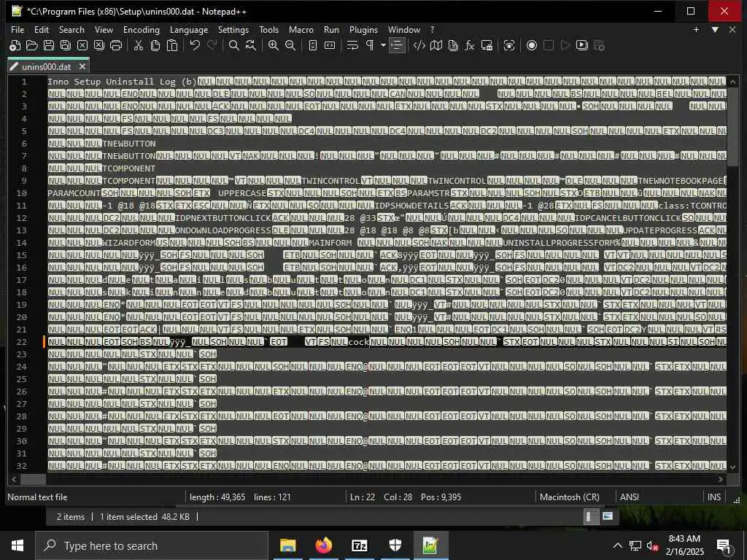This screenshot has height=560, width=747.
Task: Click the vertical scrollbar down arrow
Action: coord(732,467)
